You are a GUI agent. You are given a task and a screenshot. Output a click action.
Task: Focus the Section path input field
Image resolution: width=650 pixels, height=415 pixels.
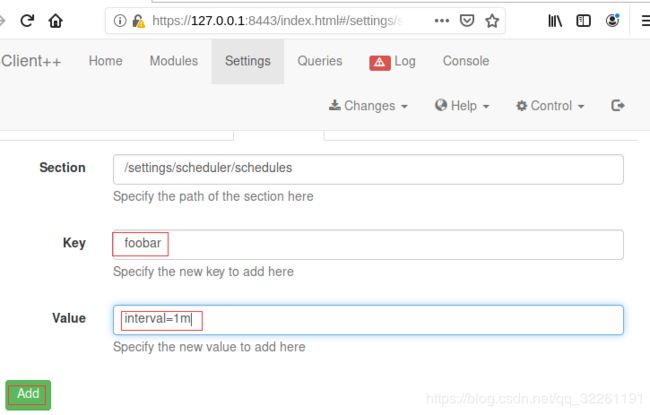368,169
